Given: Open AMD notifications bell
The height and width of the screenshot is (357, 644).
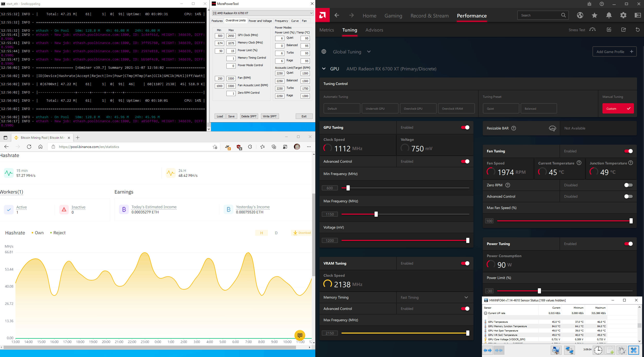Looking at the screenshot, I should (609, 15).
